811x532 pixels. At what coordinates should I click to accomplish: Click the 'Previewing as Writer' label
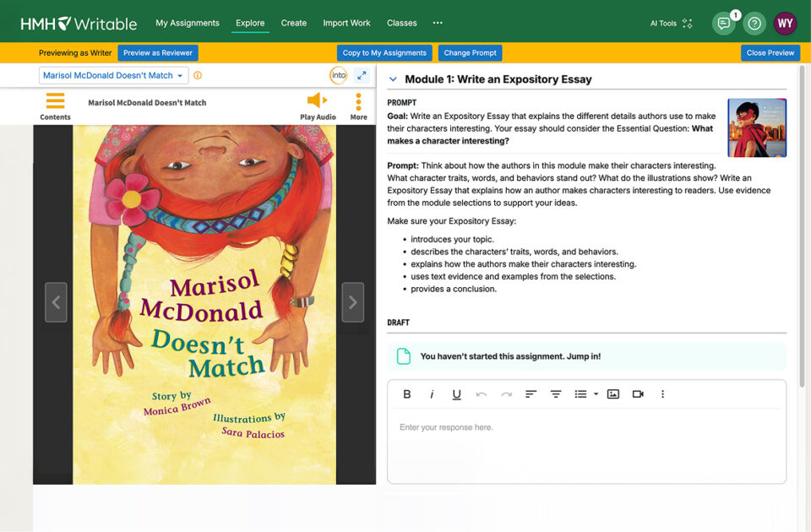click(x=75, y=52)
